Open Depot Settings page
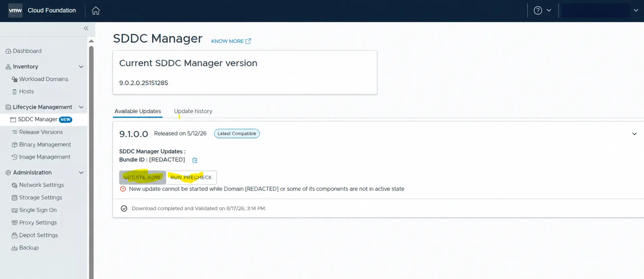This screenshot has height=279, width=644. (39, 235)
